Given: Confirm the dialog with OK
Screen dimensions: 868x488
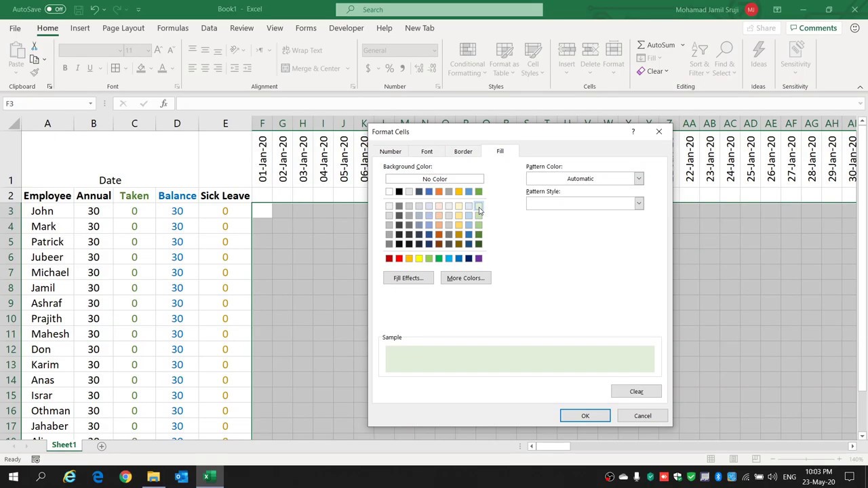Looking at the screenshot, I should pos(585,415).
